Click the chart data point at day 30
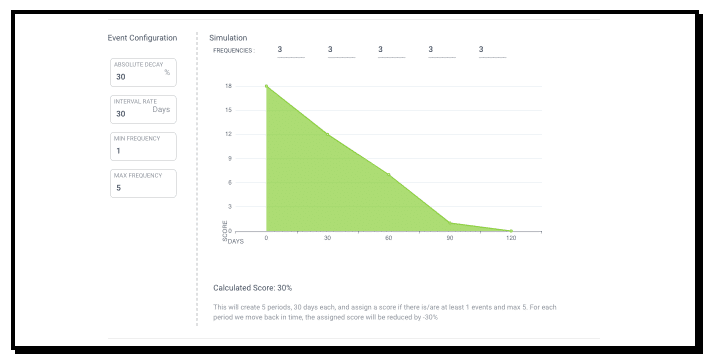 click(327, 134)
